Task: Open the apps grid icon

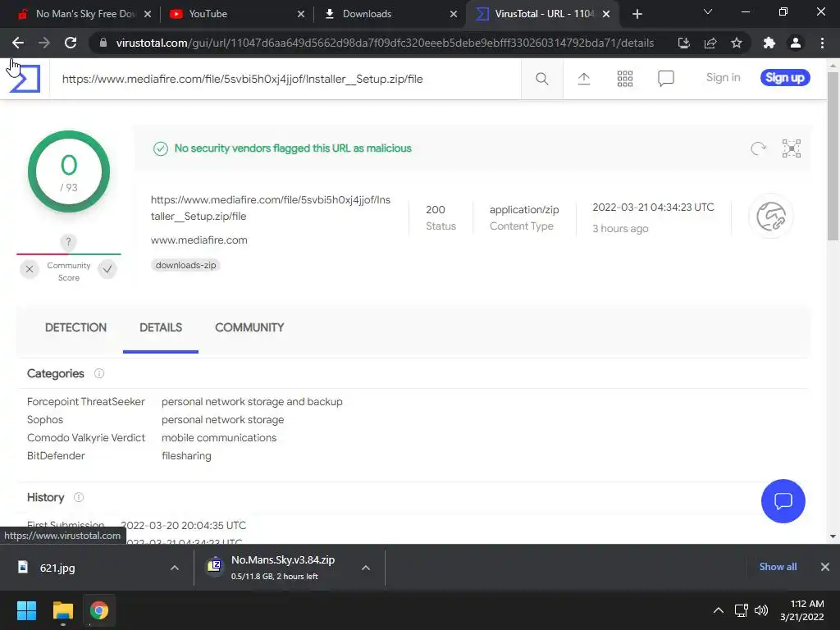Action: [624, 79]
